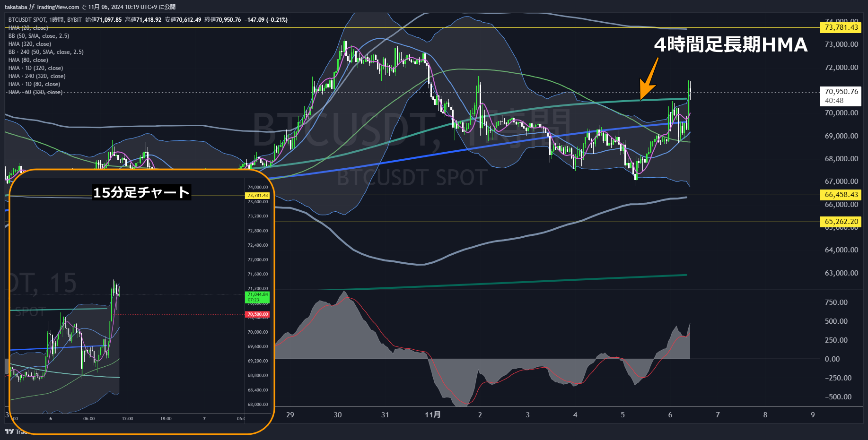Screen dimensions: 868x440
Task: Click the 8 date label on time axis
Action: pos(765,415)
